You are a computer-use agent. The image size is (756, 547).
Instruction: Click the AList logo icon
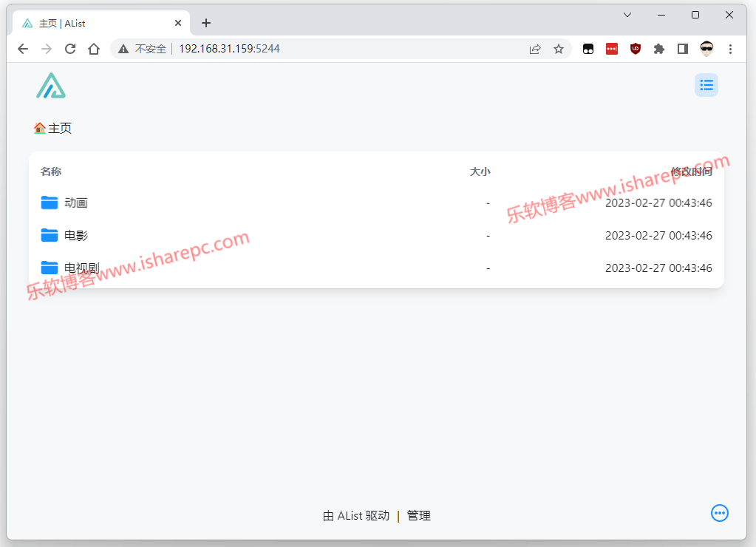(51, 86)
